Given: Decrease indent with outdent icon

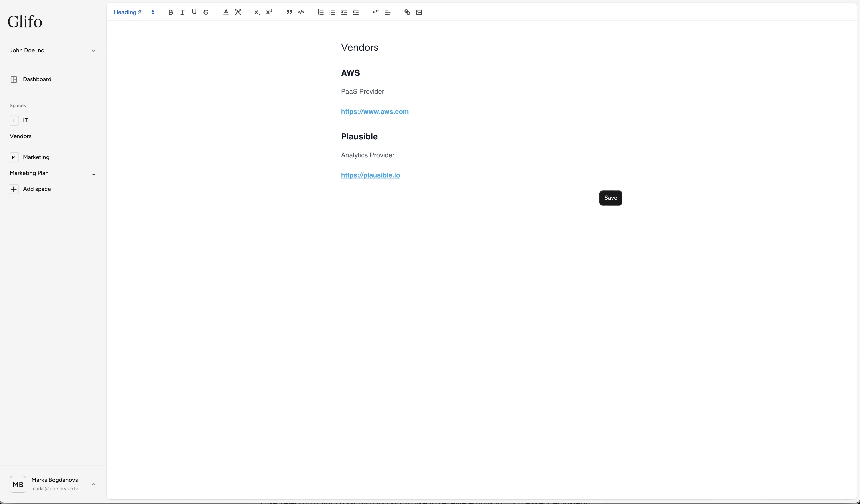Looking at the screenshot, I should pyautogui.click(x=344, y=12).
